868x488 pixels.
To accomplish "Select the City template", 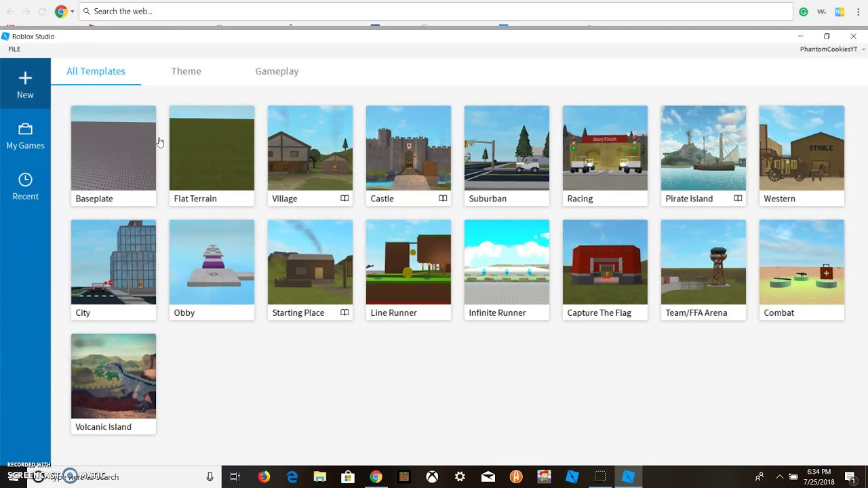I will (x=113, y=269).
